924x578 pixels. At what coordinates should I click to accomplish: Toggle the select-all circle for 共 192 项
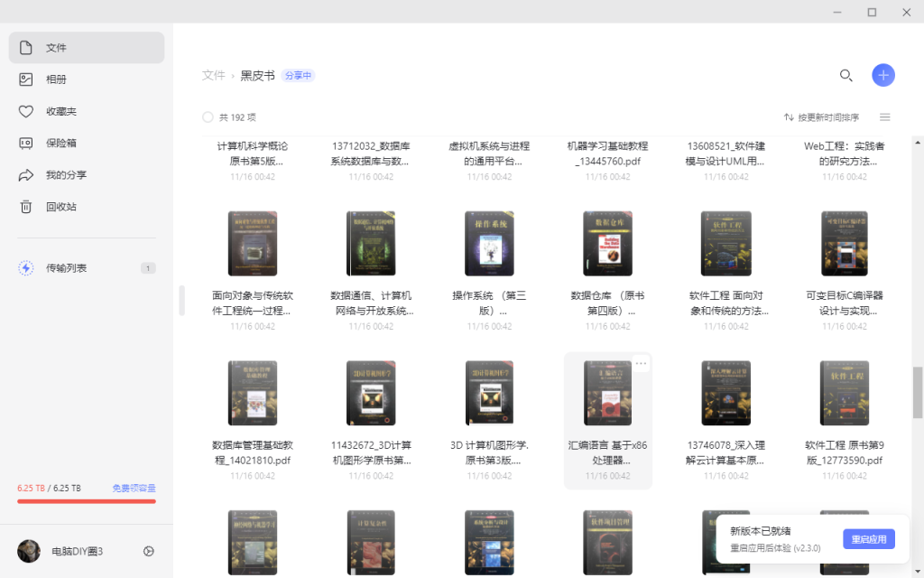pos(208,117)
